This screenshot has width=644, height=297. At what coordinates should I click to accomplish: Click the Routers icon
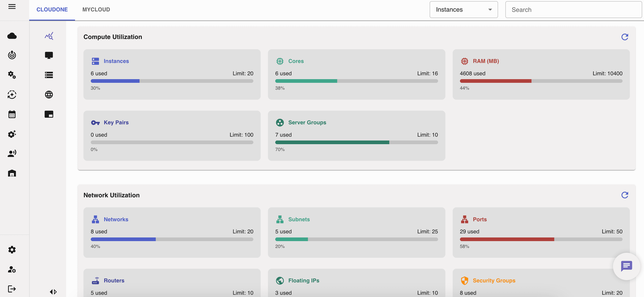click(96, 281)
